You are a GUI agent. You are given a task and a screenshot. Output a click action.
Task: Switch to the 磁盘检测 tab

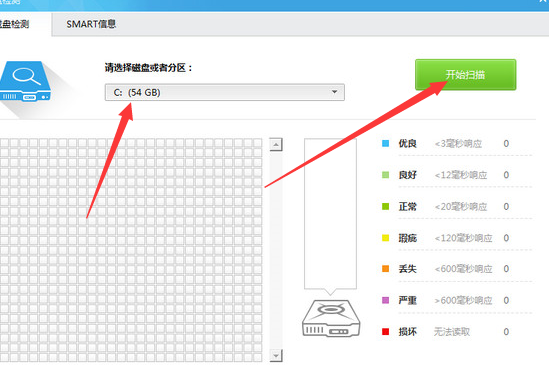[x=14, y=24]
